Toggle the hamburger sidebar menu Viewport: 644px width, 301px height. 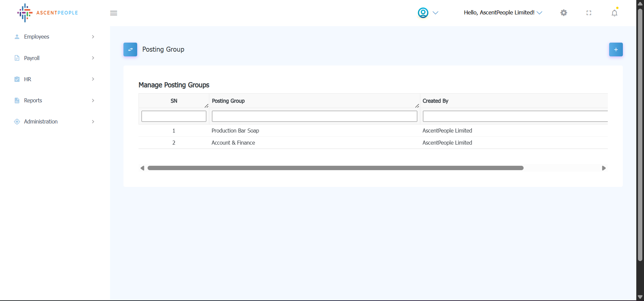coord(114,13)
